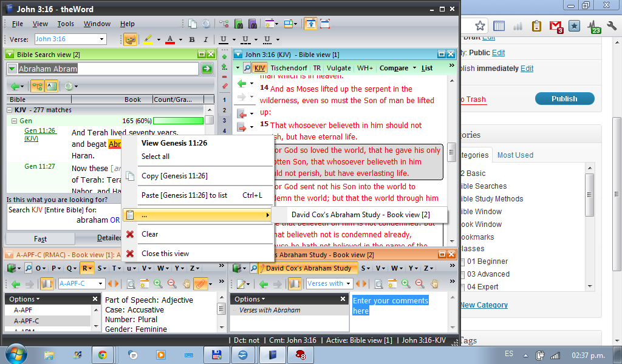This screenshot has height=364, width=622.
Task: Toggle the highlighted dock-view button in main toolbar
Action: tap(310, 24)
